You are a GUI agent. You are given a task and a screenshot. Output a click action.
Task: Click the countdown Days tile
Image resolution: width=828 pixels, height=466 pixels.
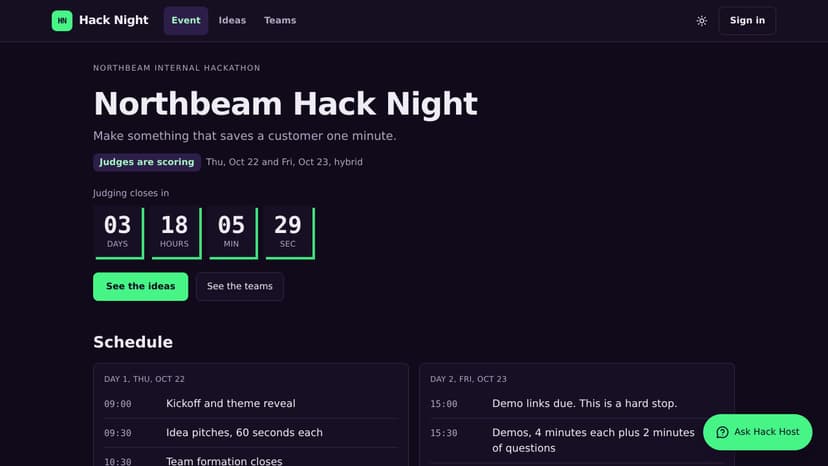(119, 233)
